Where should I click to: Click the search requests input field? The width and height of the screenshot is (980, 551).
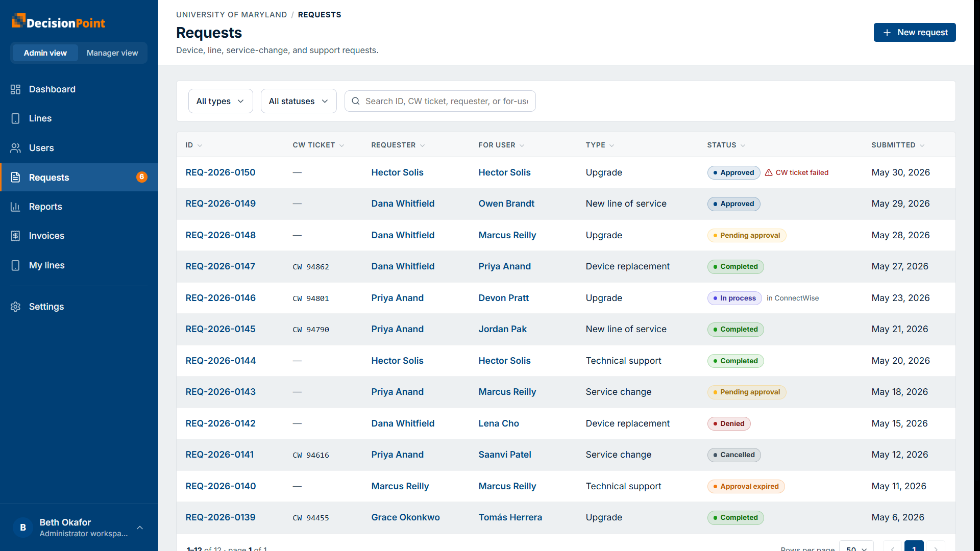(x=440, y=101)
